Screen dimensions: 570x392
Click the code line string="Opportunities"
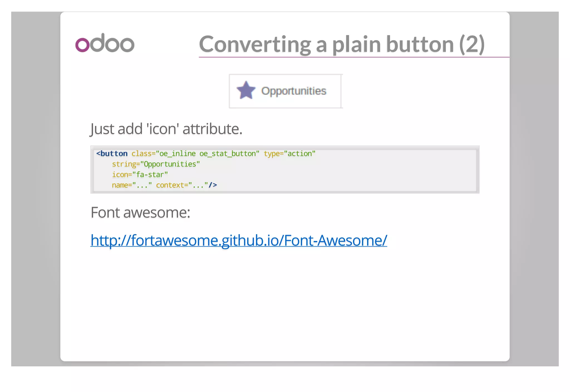pyautogui.click(x=156, y=164)
